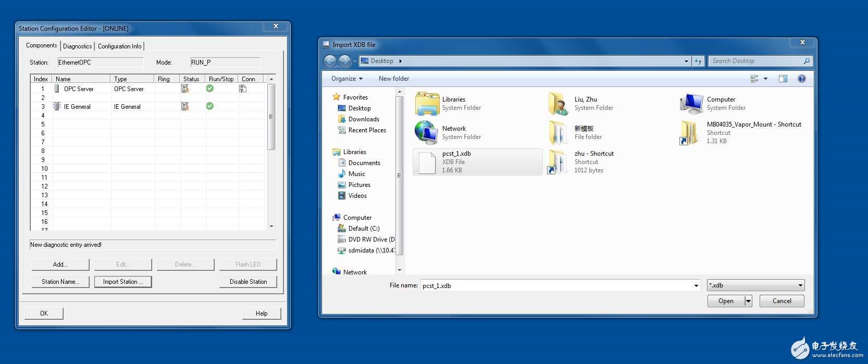Sort by Type column header

132,79
